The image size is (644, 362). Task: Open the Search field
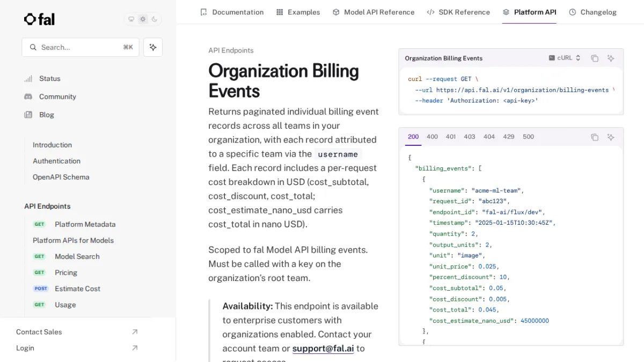coord(80,47)
